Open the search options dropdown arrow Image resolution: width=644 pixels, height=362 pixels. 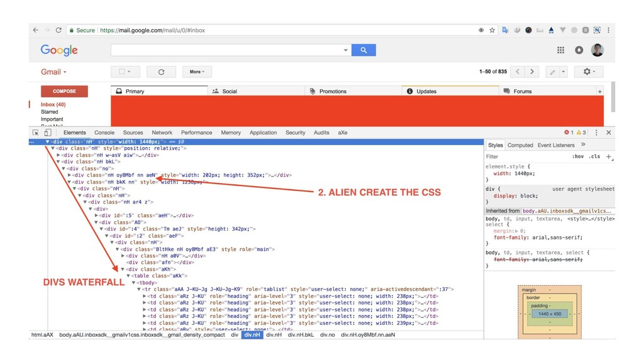345,50
